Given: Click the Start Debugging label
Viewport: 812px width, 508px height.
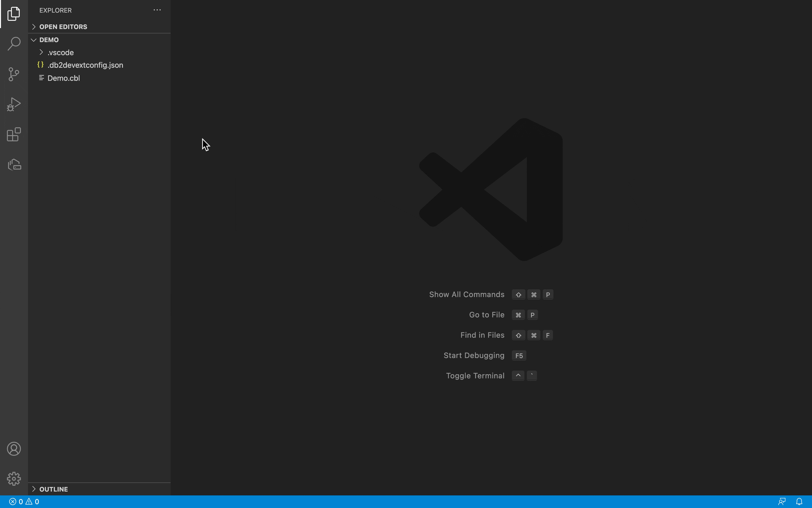Looking at the screenshot, I should point(474,355).
